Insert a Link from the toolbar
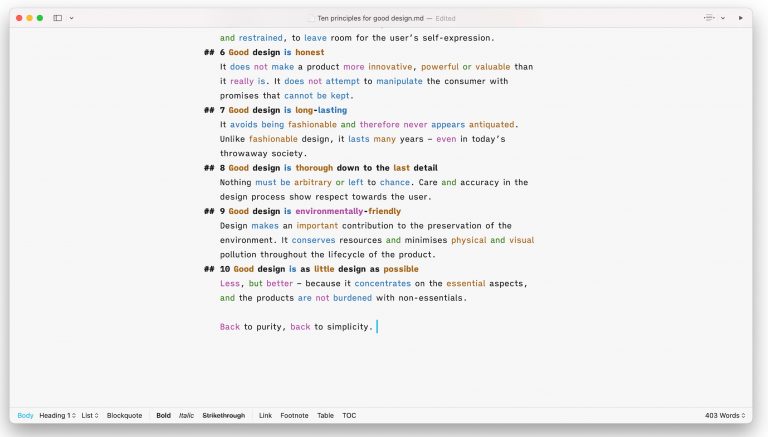 (265, 415)
